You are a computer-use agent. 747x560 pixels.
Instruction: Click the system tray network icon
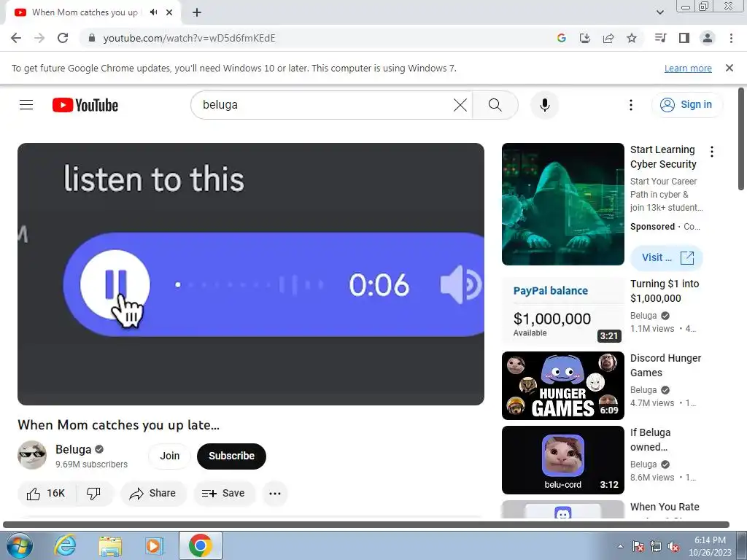656,546
